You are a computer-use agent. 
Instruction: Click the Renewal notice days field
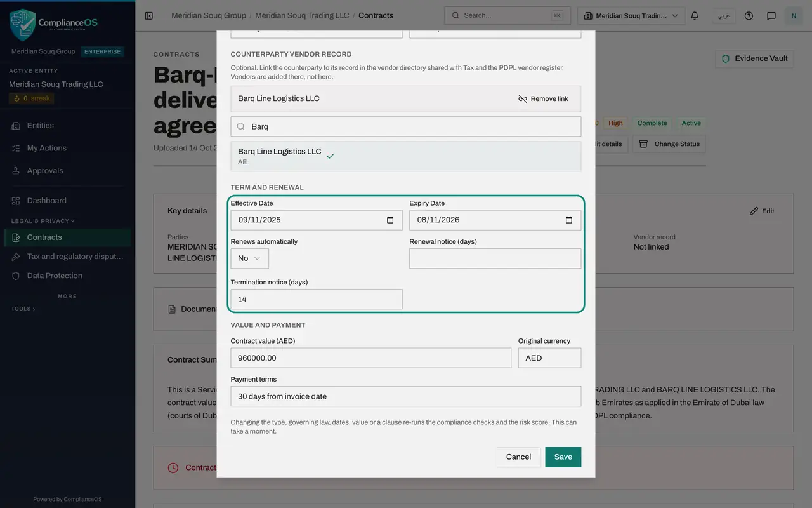pos(495,258)
